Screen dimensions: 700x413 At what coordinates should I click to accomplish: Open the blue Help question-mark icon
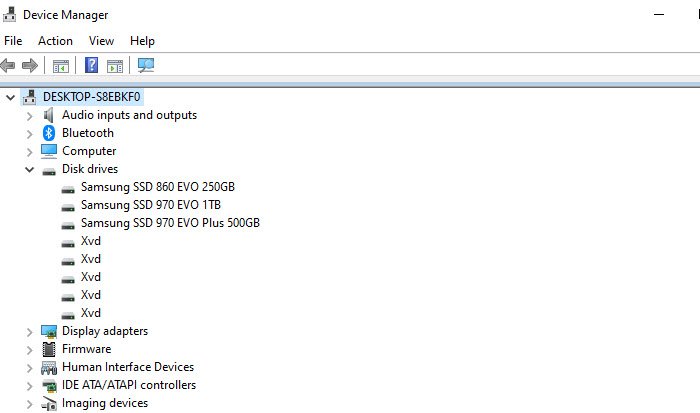tap(91, 66)
